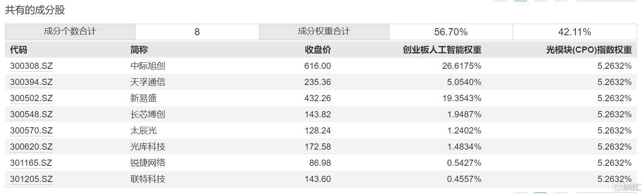The height and width of the screenshot is (194, 644).
Task: Select the 新易盛 stock name
Action: pyautogui.click(x=143, y=98)
